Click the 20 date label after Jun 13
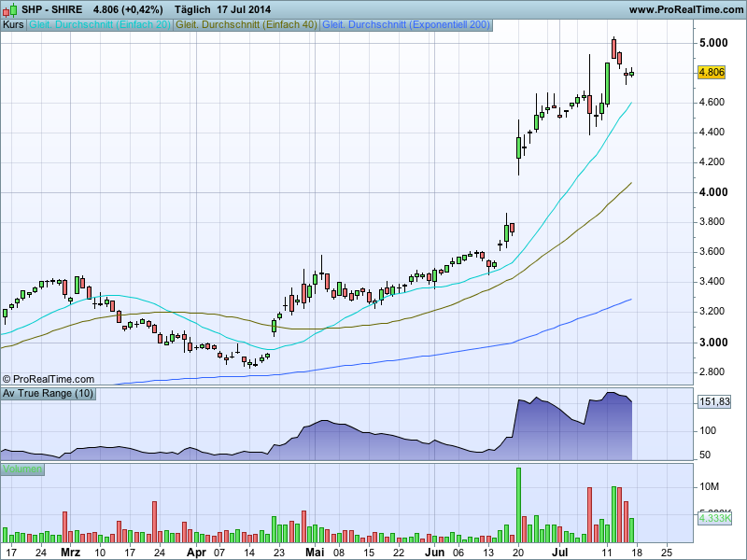 tap(518, 553)
